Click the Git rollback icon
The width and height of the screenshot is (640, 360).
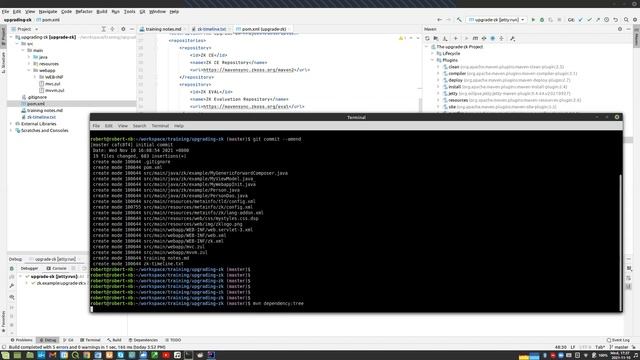[615, 20]
